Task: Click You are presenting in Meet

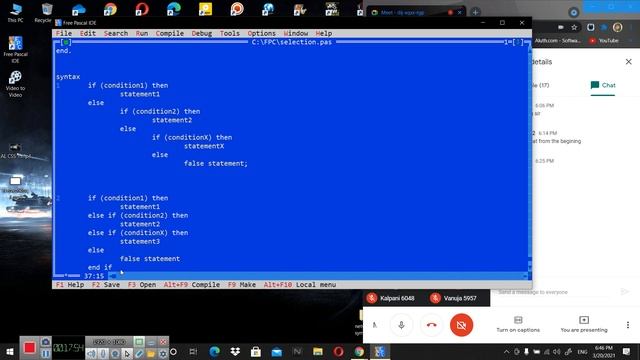Action: [584, 324]
